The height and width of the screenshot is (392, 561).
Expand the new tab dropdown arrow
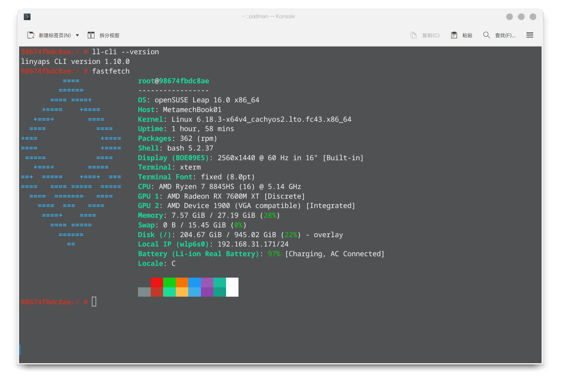pyautogui.click(x=77, y=35)
